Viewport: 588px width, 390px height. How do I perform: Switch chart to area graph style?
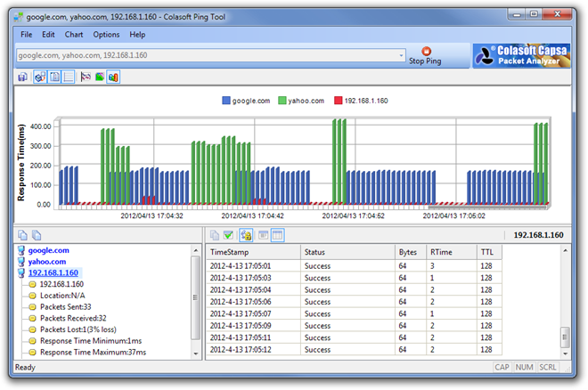coord(100,77)
